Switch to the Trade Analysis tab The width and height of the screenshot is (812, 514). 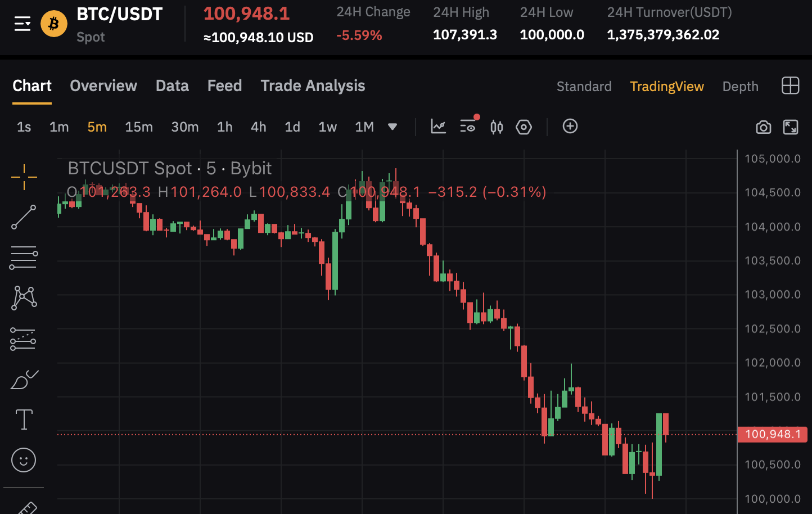click(313, 85)
